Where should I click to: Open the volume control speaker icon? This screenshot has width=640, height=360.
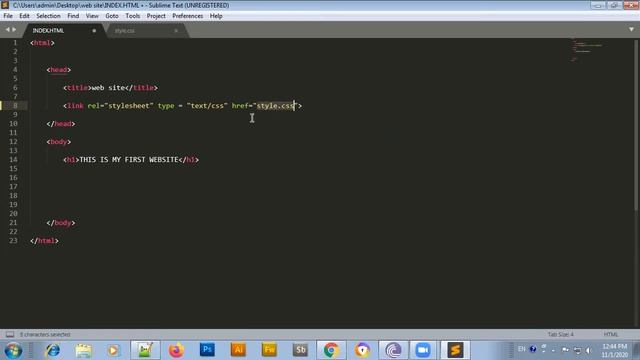(588, 350)
